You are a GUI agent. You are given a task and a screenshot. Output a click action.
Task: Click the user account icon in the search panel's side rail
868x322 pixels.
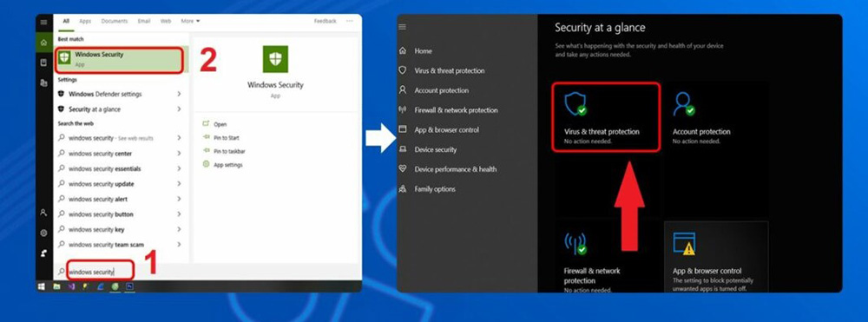(x=43, y=213)
